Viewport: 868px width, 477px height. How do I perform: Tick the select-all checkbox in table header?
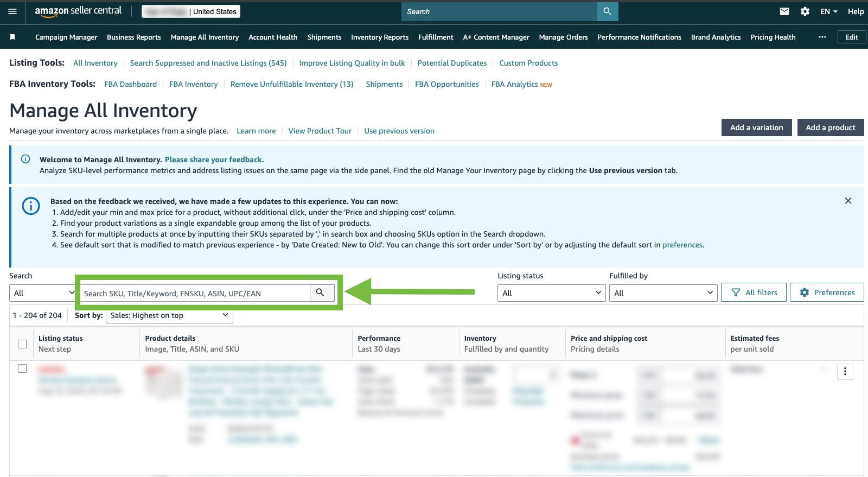coord(22,344)
